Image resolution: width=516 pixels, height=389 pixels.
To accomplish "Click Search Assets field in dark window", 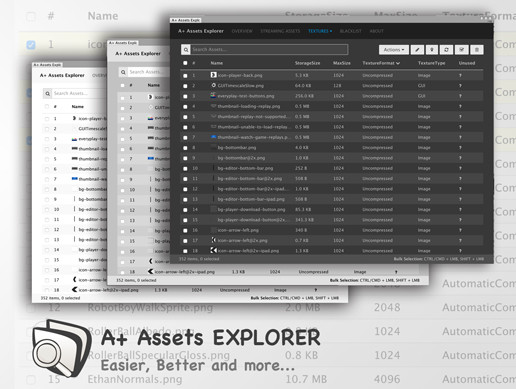I will pyautogui.click(x=269, y=50).
